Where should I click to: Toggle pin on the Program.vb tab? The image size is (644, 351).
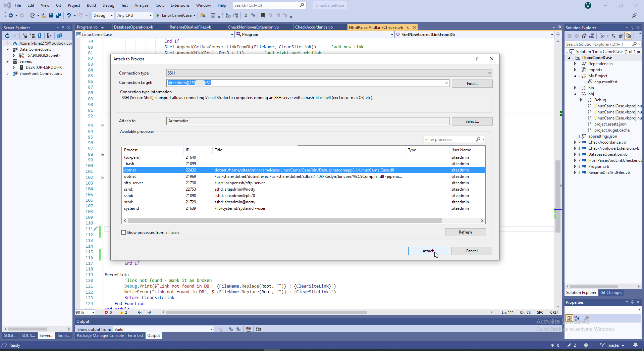tap(102, 27)
